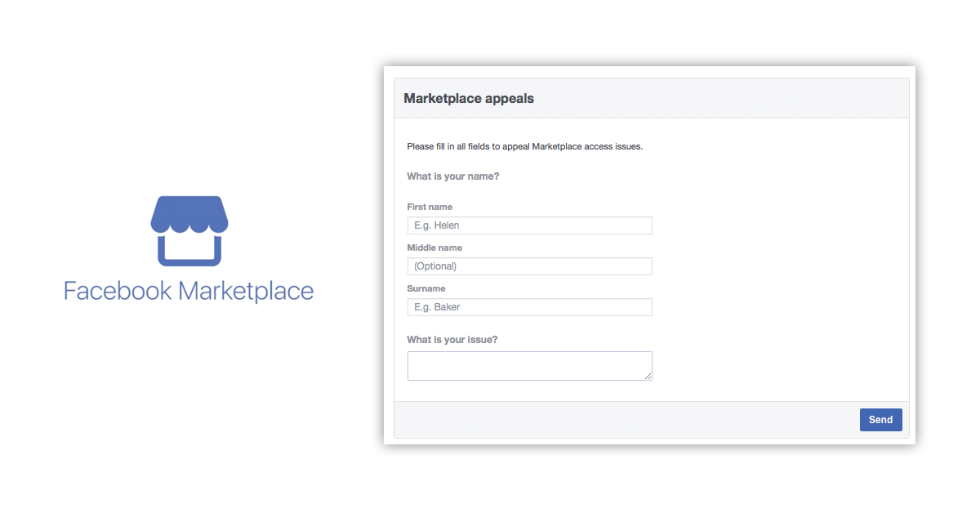Click the instructions text about appealing access issues
Viewport: 980px width, 513px height.
click(523, 146)
